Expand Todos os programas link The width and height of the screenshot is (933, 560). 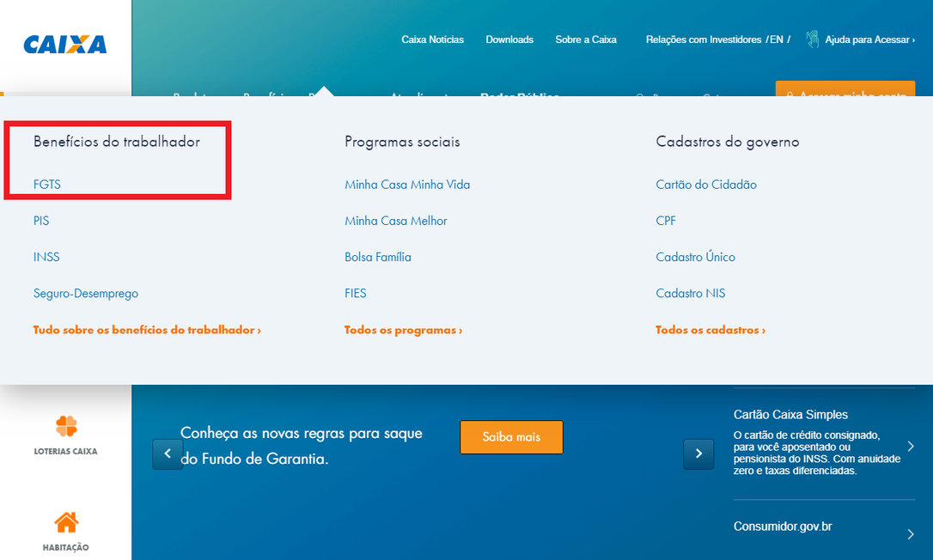pos(403,330)
